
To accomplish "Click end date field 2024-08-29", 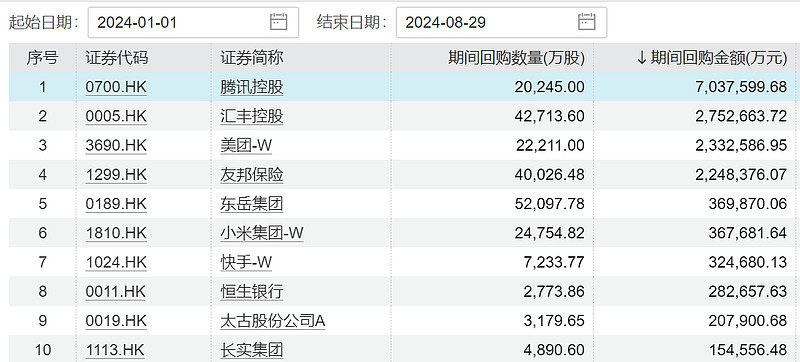I will tap(502, 22).
